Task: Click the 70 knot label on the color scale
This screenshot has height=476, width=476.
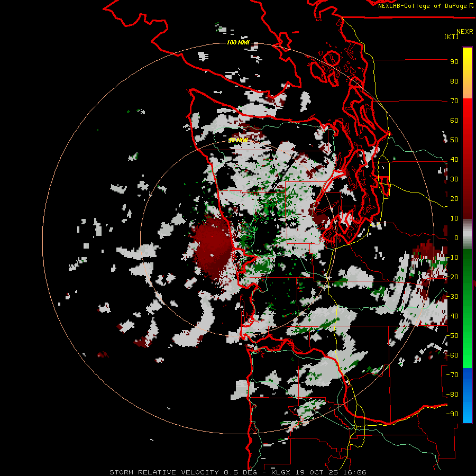Action: point(454,101)
